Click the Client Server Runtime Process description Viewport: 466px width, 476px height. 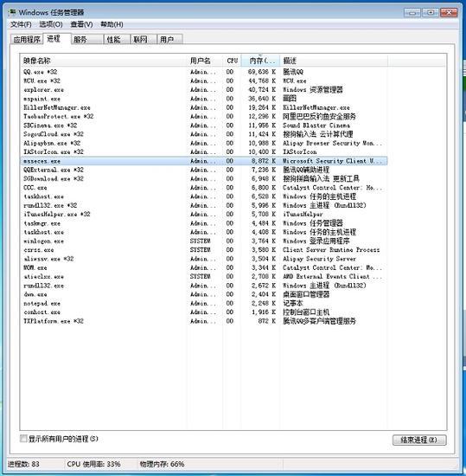tap(331, 250)
